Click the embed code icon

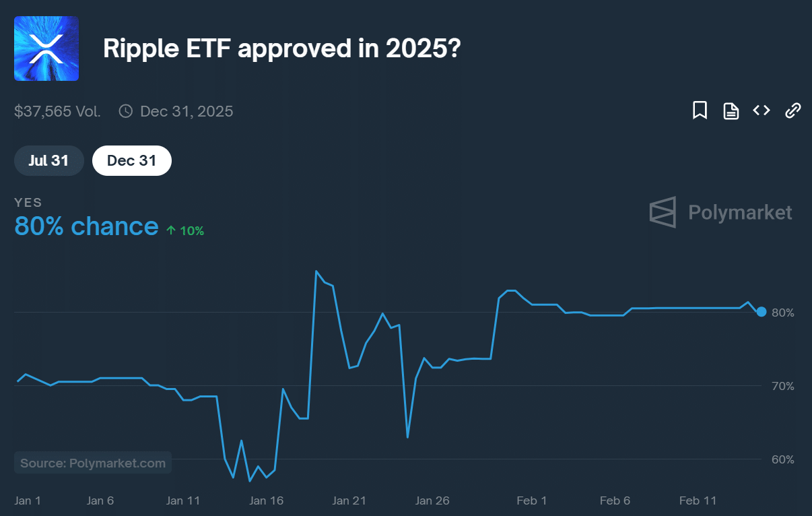(762, 110)
